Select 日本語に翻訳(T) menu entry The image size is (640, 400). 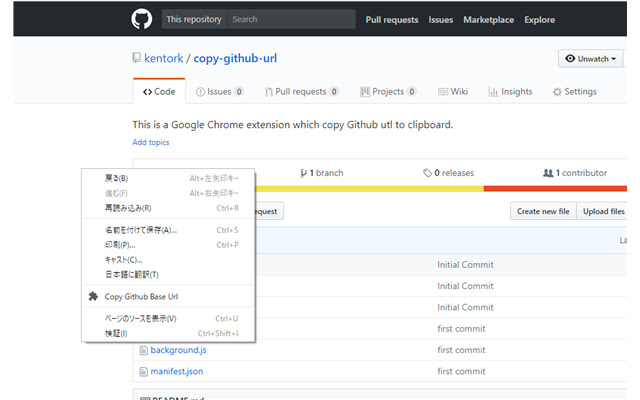point(168,274)
